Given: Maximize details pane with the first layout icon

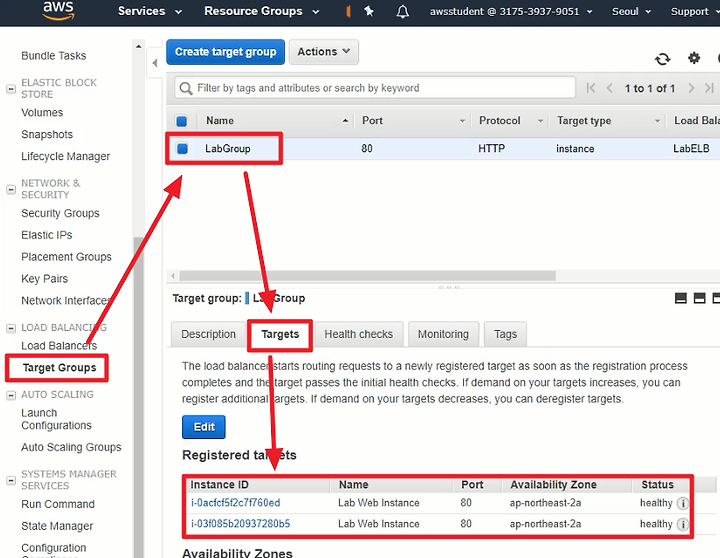Looking at the screenshot, I should [x=681, y=298].
